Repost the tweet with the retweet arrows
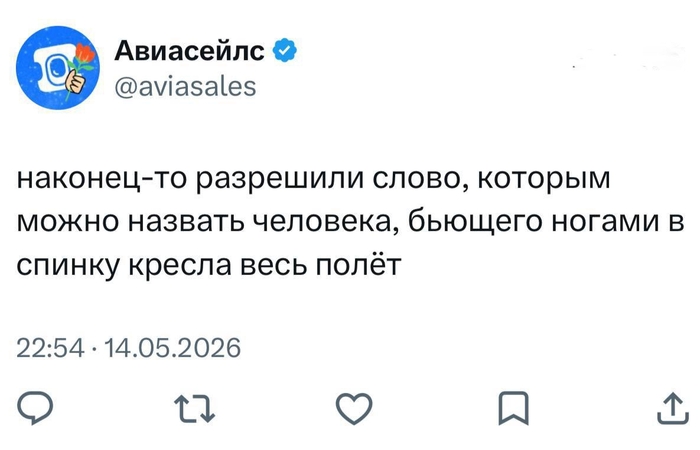Viewport: 700px width, 450px height. tap(195, 408)
